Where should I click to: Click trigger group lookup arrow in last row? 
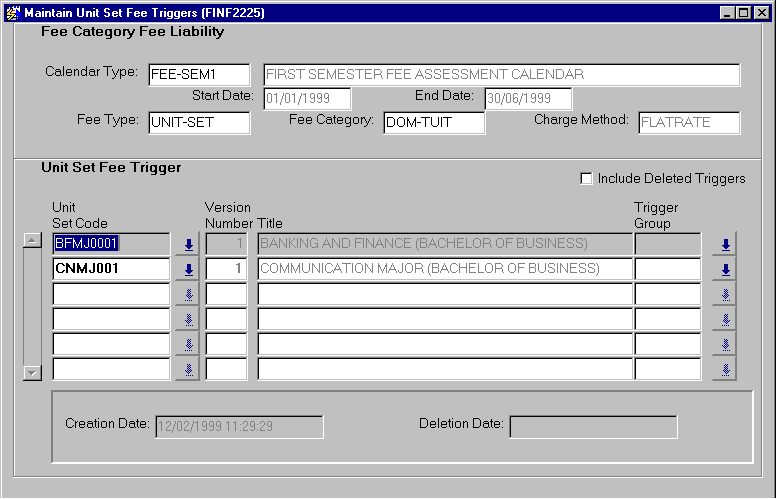click(x=726, y=369)
